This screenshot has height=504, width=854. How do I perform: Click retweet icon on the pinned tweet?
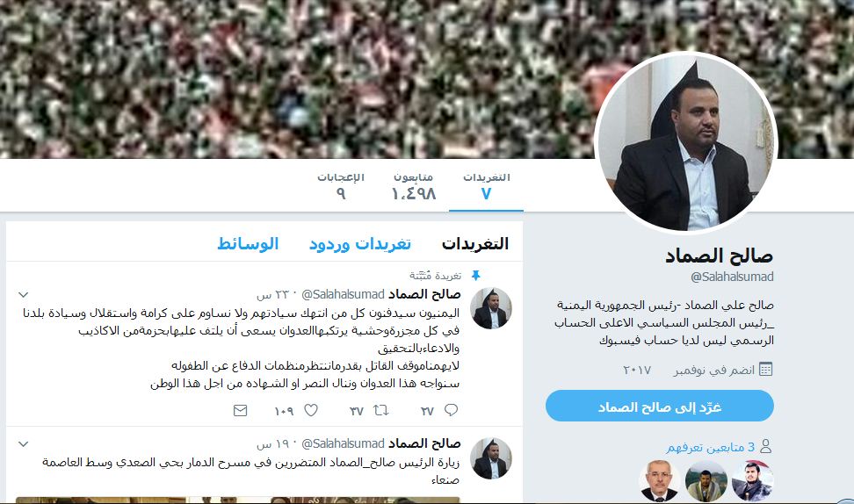[380, 410]
